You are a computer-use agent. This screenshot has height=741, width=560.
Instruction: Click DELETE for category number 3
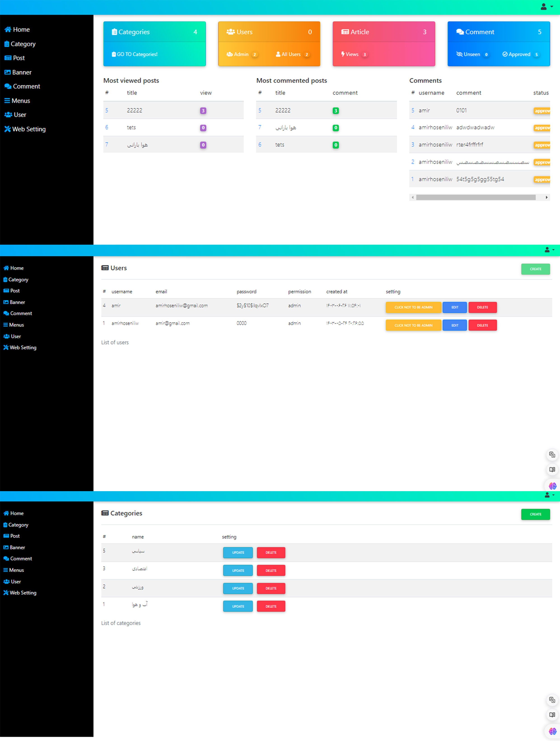click(271, 571)
